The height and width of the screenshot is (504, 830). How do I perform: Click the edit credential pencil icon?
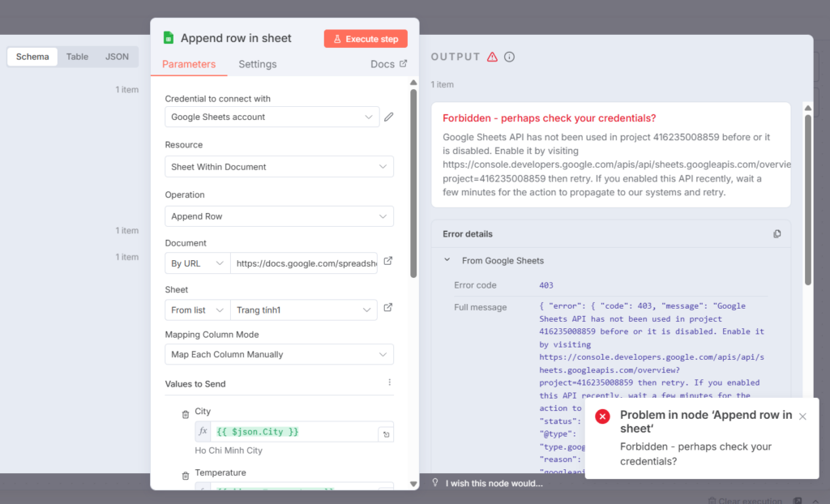click(x=388, y=117)
